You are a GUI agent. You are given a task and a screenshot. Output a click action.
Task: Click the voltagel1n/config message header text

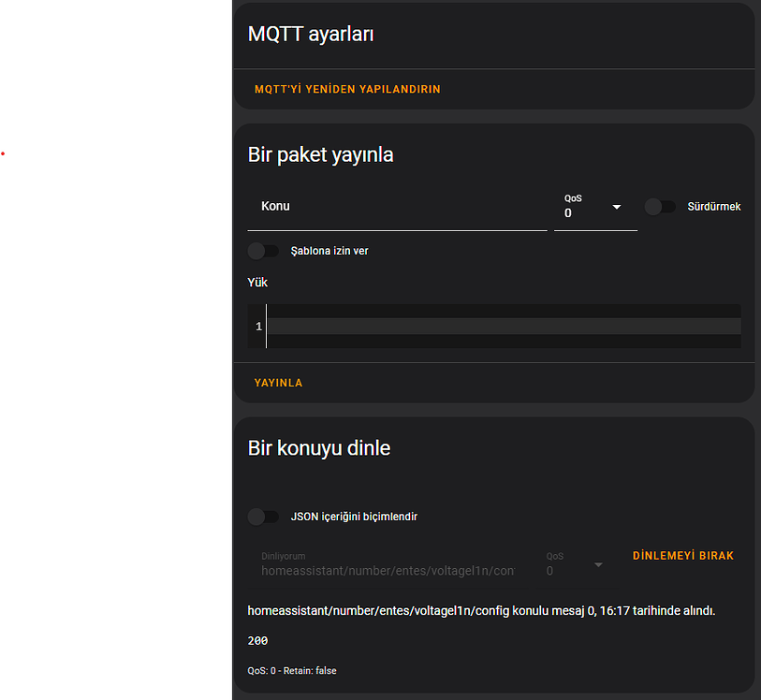point(480,610)
